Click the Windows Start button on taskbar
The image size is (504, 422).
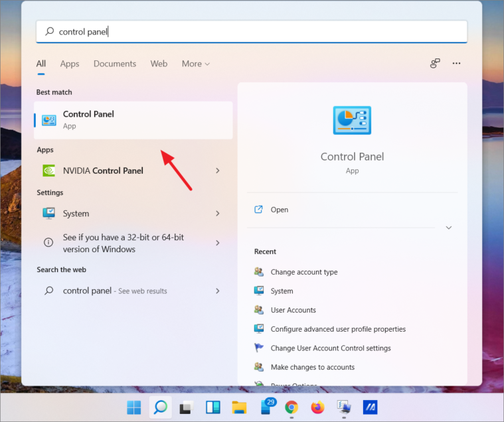coord(133,407)
